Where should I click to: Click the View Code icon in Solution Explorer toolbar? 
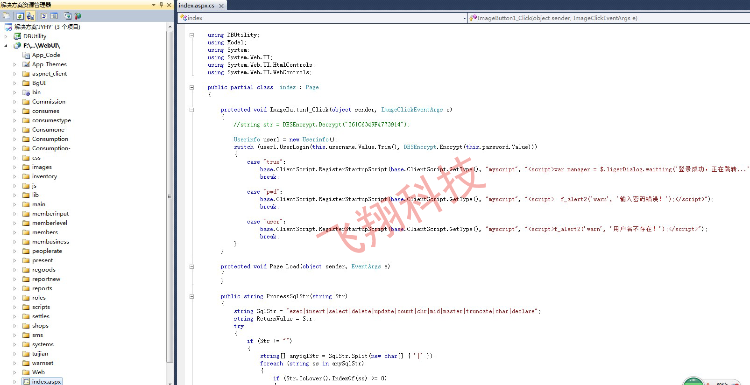tap(44, 16)
